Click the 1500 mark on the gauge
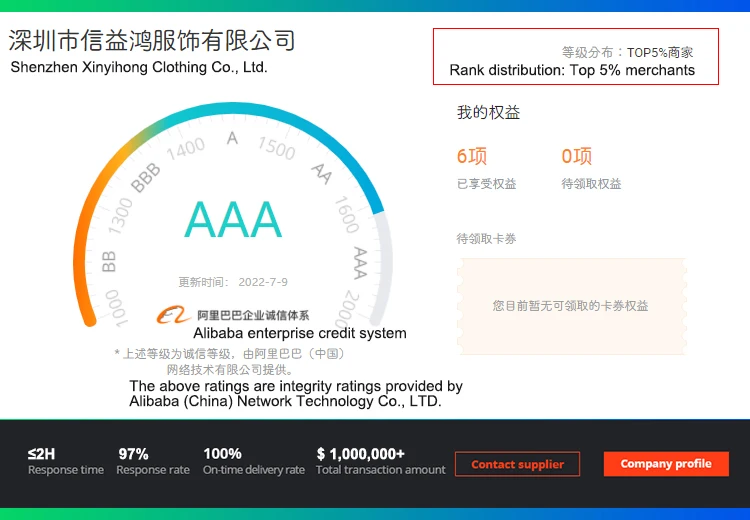The height and width of the screenshot is (520, 750). click(276, 148)
